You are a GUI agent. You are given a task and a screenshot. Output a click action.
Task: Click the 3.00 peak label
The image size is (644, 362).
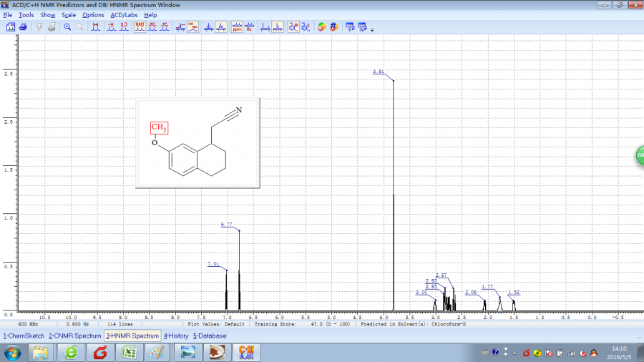click(x=421, y=292)
